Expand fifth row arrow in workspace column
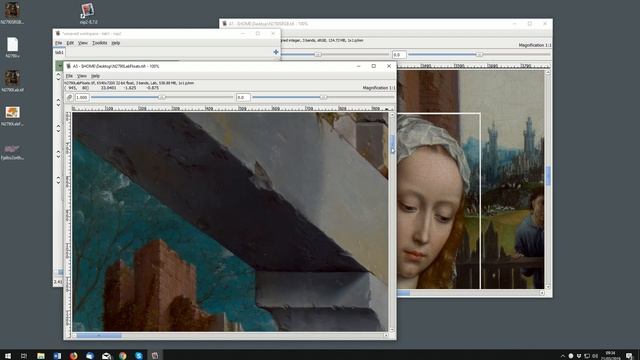 [x=58, y=180]
